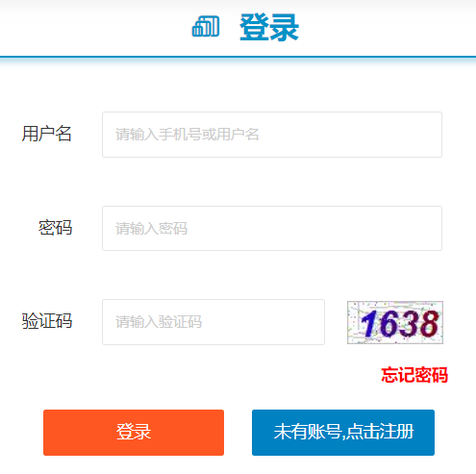Click the blue logo icon beside 登录 title
Image resolution: width=476 pixels, height=474 pixels.
click(x=206, y=26)
